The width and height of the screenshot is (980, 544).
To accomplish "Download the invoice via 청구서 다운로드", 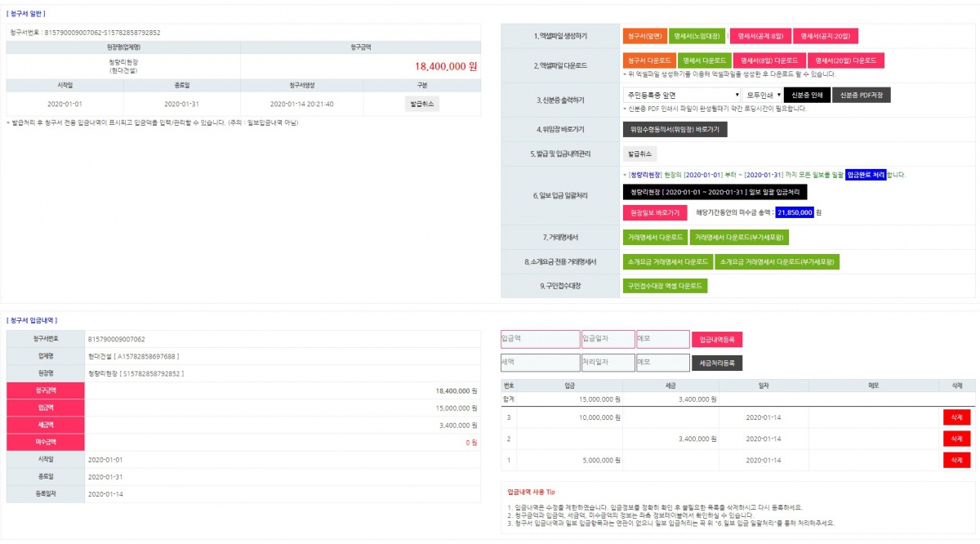I will click(x=649, y=60).
